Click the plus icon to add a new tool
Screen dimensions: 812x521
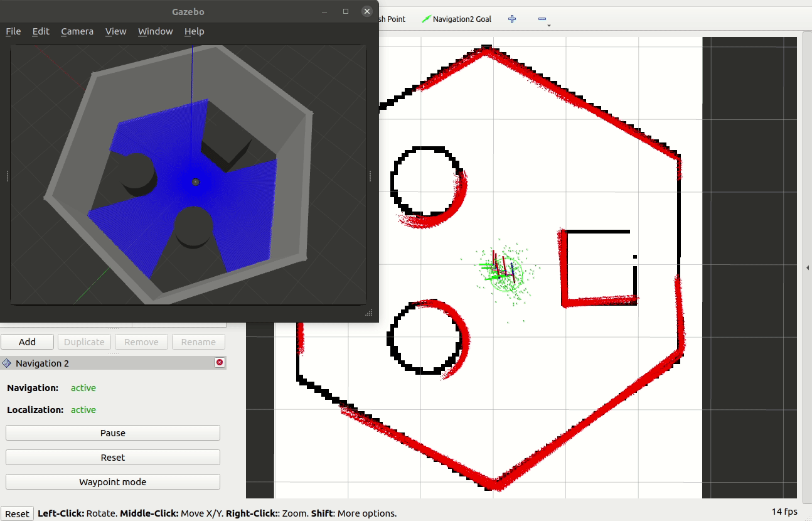click(511, 19)
